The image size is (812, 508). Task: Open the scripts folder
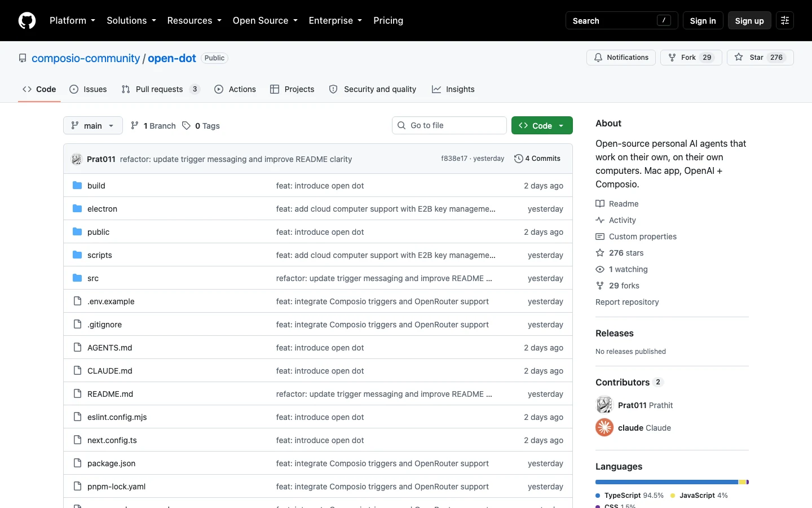100,255
